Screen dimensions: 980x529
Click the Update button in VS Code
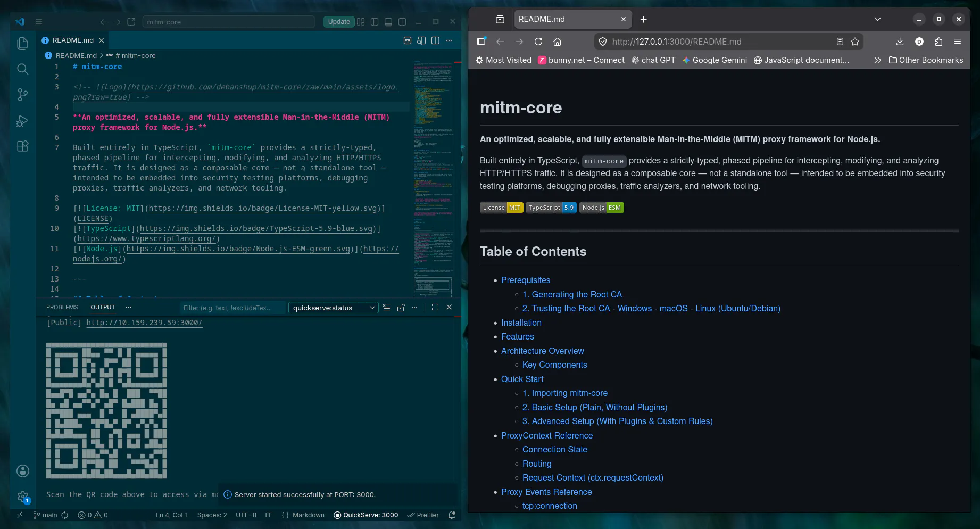(x=339, y=22)
